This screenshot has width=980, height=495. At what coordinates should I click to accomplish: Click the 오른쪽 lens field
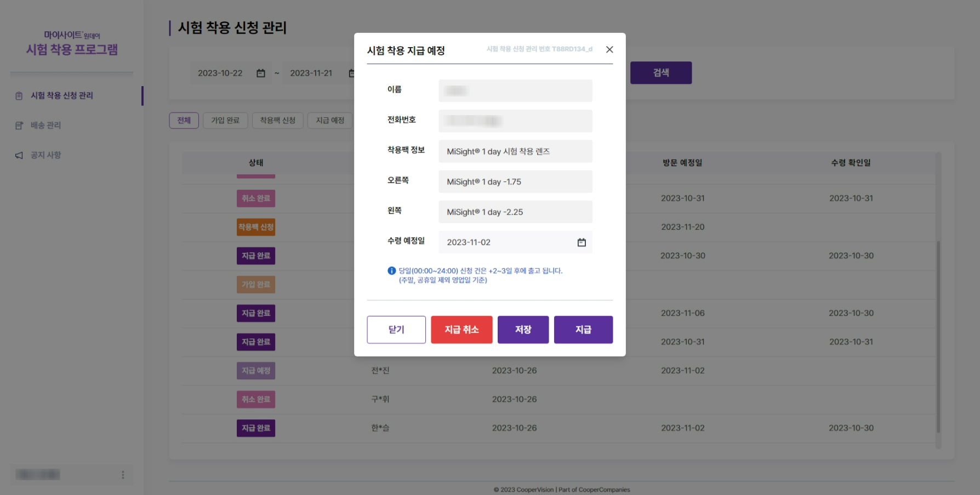pyautogui.click(x=515, y=181)
